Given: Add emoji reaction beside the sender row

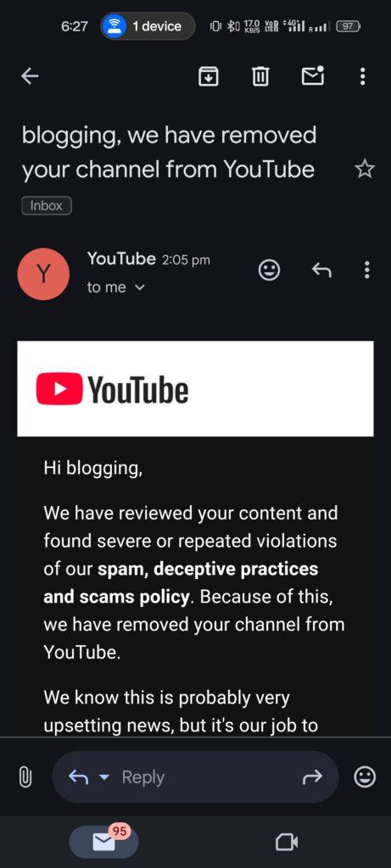Looking at the screenshot, I should point(270,270).
